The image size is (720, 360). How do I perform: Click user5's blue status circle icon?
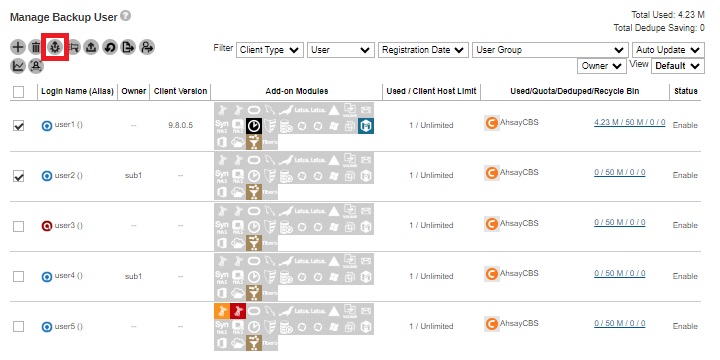pos(47,327)
